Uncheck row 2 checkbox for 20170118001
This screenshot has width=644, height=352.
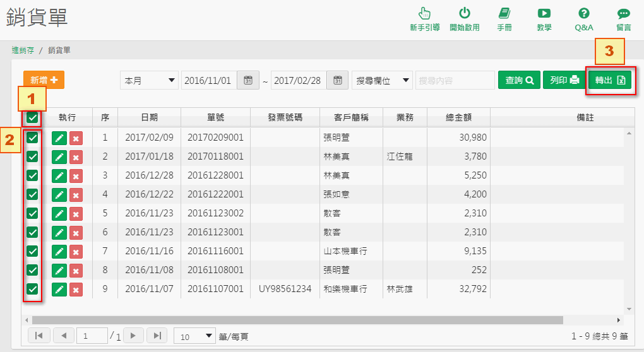pos(32,156)
